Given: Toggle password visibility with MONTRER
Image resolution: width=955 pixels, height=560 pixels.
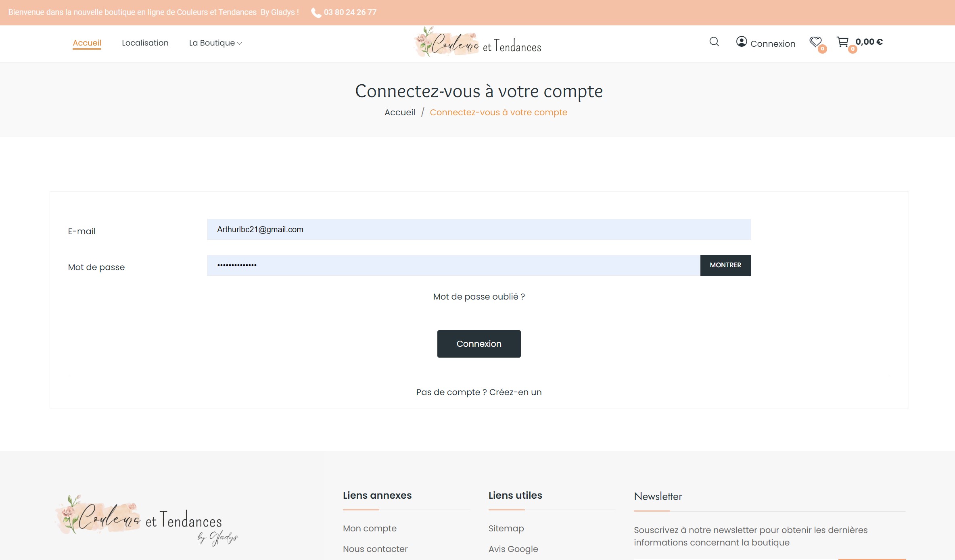Looking at the screenshot, I should click(x=725, y=265).
